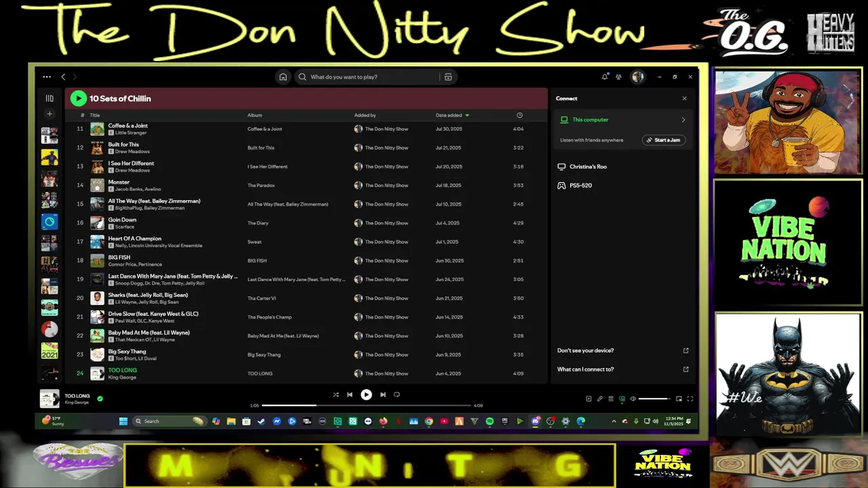The height and width of the screenshot is (488, 868).
Task: Click the Windows taskbar Search box
Action: (x=170, y=421)
